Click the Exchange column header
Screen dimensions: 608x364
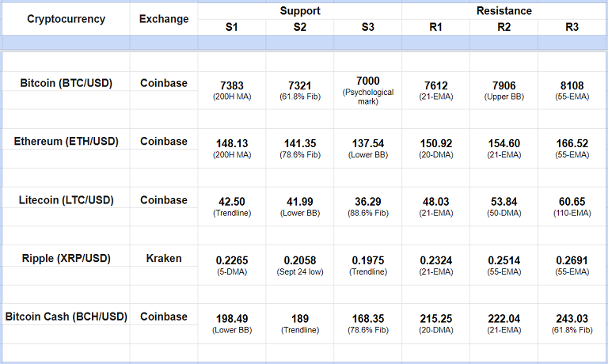coord(164,19)
